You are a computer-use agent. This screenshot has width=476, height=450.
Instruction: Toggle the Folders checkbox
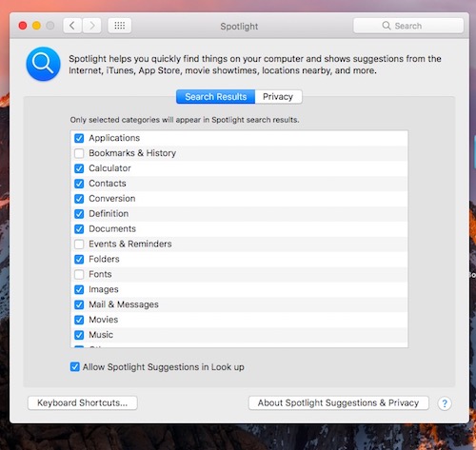pos(79,260)
